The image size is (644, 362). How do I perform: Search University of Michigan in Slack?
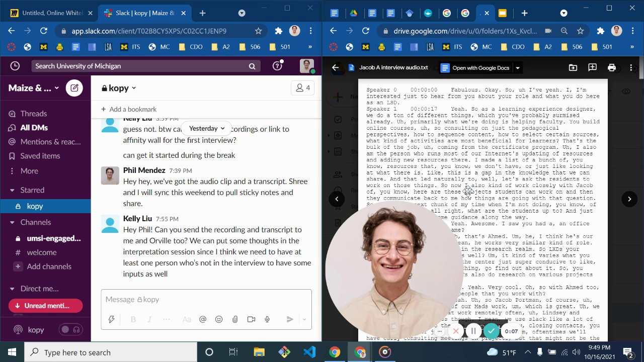146,66
